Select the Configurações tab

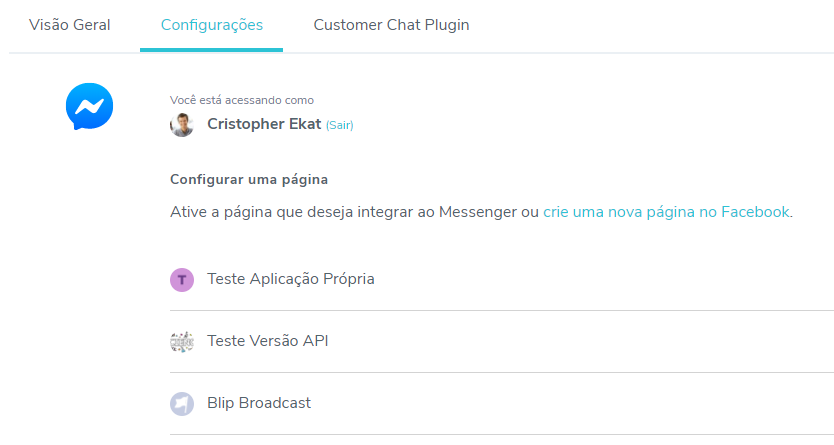click(x=212, y=25)
